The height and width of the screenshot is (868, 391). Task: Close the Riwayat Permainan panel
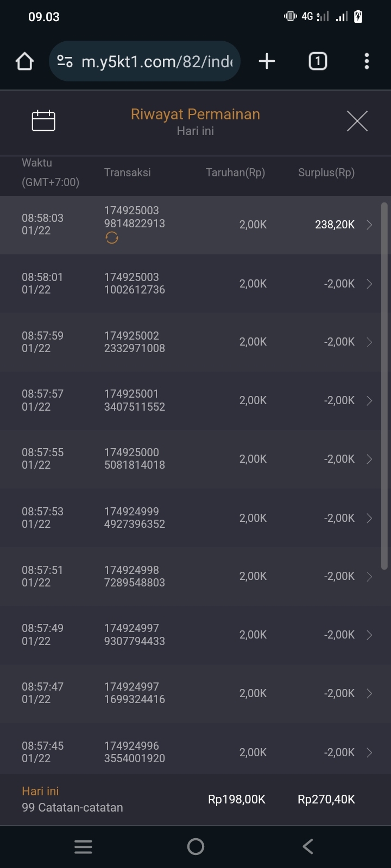[357, 121]
